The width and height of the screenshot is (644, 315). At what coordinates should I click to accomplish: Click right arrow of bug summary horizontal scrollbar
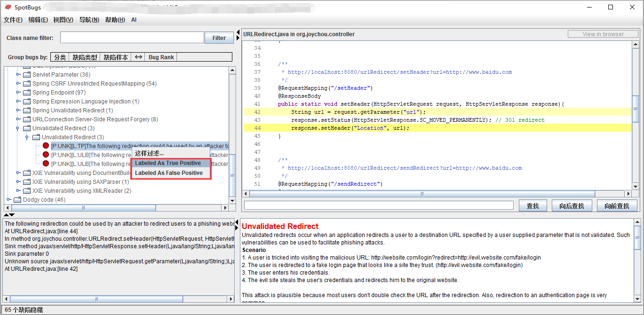(230, 299)
